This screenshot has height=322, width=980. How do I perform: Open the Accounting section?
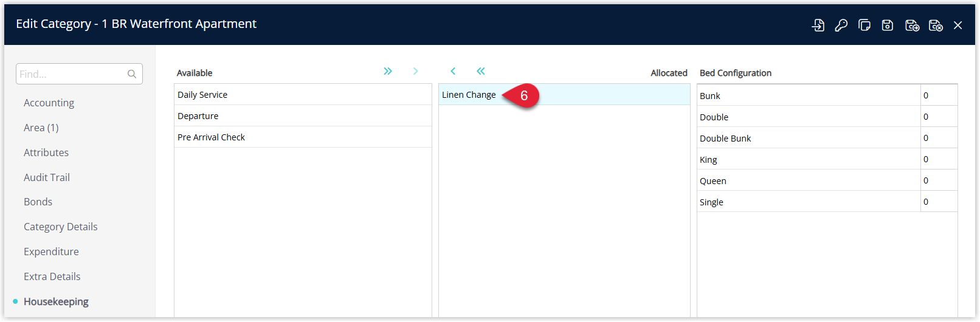click(49, 103)
